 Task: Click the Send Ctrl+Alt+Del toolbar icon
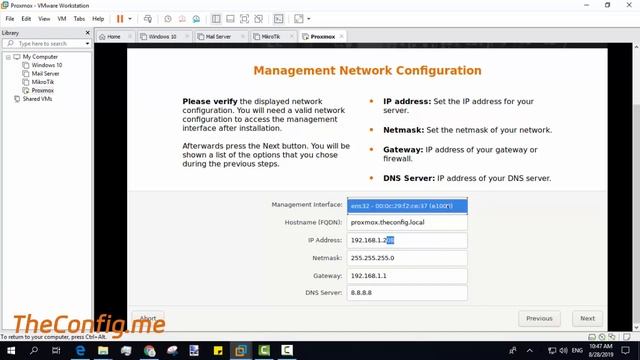click(148, 19)
